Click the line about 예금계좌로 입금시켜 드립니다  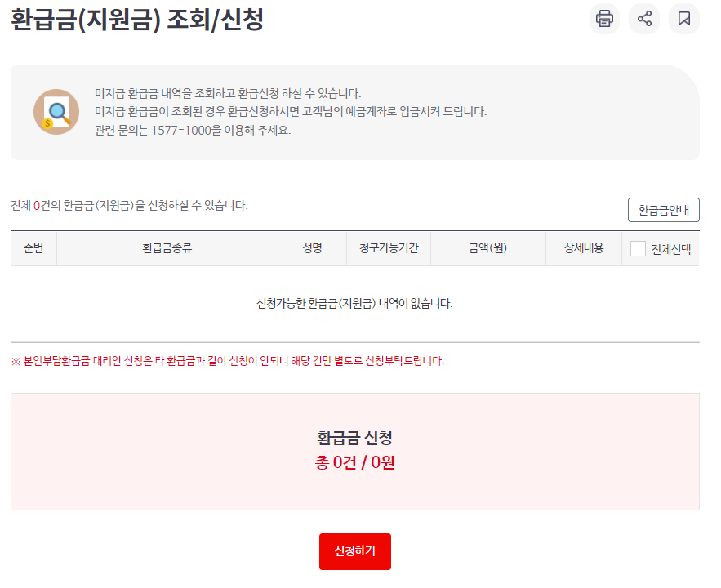[x=291, y=111]
